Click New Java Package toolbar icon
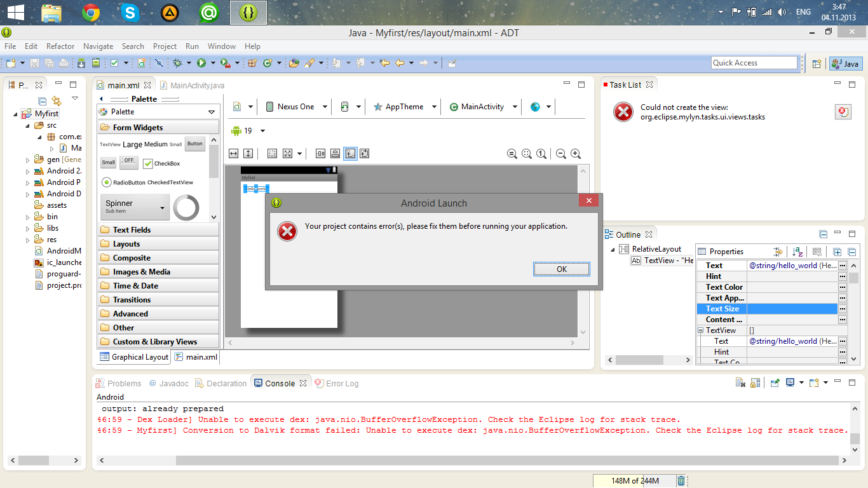868x488 pixels. coord(252,63)
